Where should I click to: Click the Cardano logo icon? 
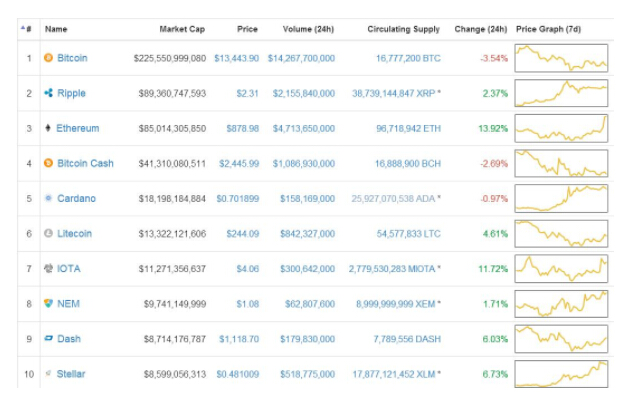pos(49,198)
